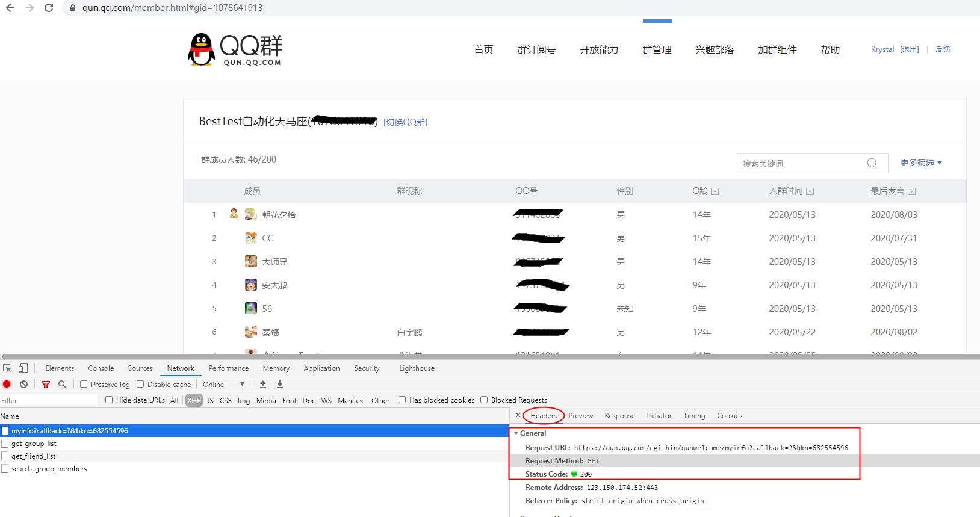Open the 群管理 menu item

tap(657, 49)
